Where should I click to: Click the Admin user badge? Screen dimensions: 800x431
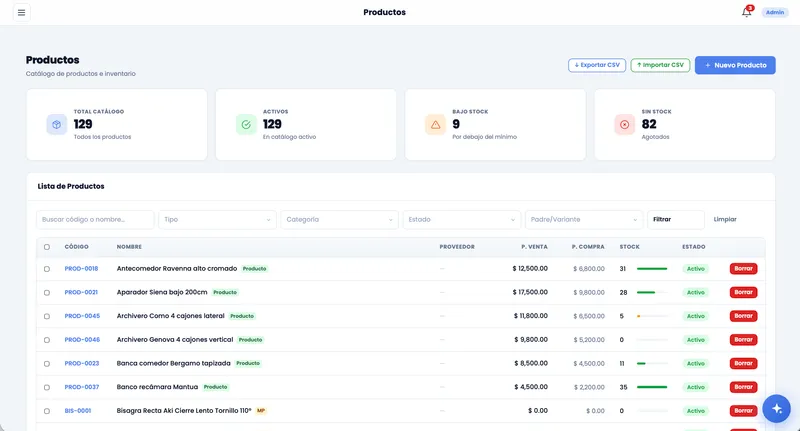[774, 12]
